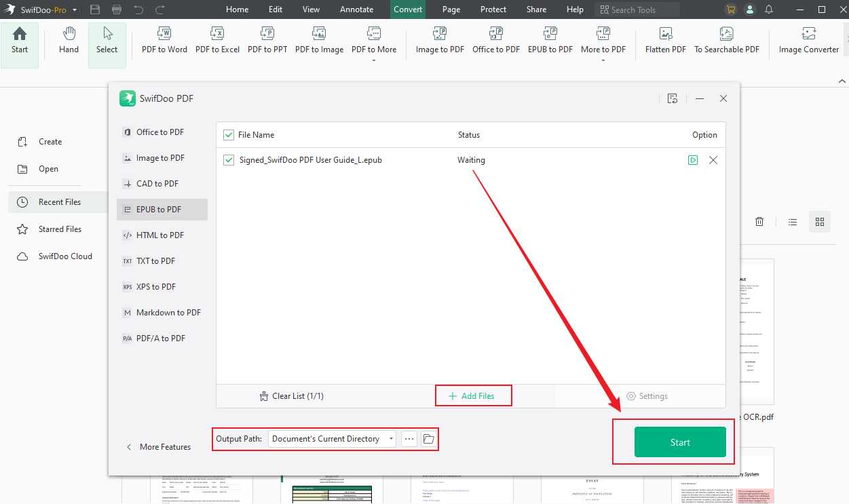Open the Help tab
Screen dimensions: 849x504
click(575, 9)
